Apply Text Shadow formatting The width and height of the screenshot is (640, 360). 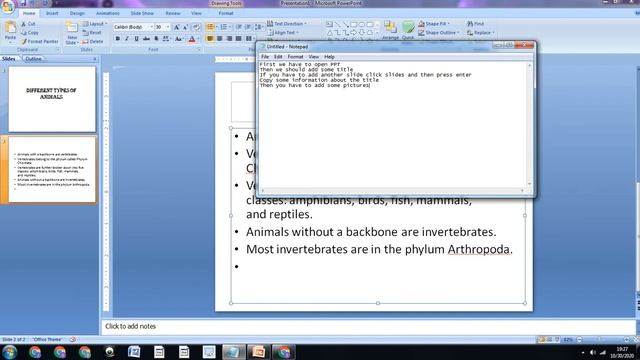[x=156, y=38]
